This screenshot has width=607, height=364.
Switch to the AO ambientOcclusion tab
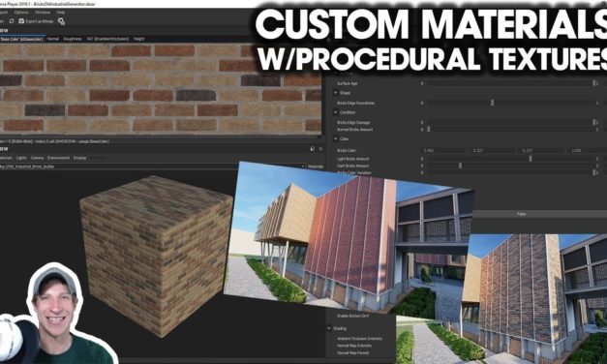coord(107,39)
